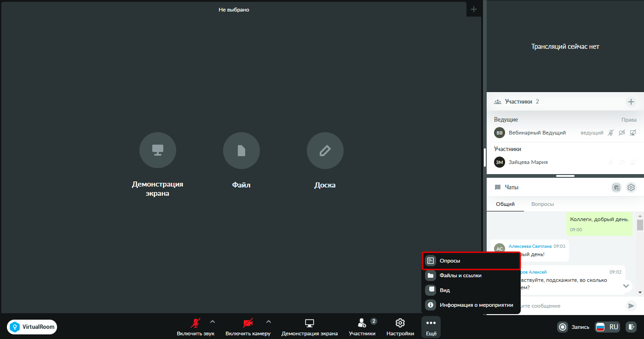The height and width of the screenshot is (339, 644).
Task: Launch the Доска whiteboard pencil icon
Action: [325, 151]
